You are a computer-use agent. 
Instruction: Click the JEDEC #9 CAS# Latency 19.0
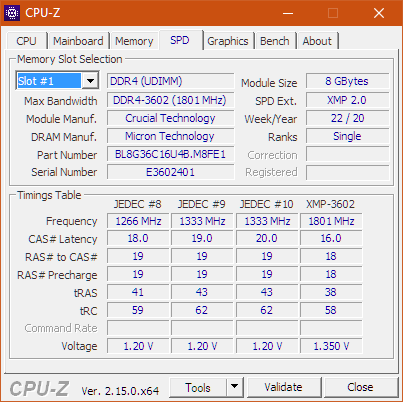pos(202,239)
